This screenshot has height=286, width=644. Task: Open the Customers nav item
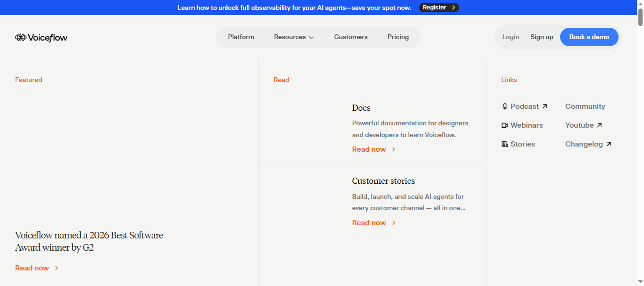[351, 37]
